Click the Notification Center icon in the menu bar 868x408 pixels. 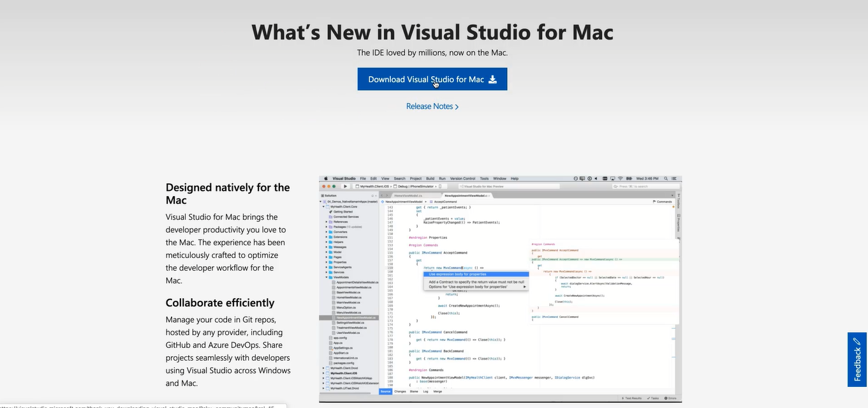675,179
